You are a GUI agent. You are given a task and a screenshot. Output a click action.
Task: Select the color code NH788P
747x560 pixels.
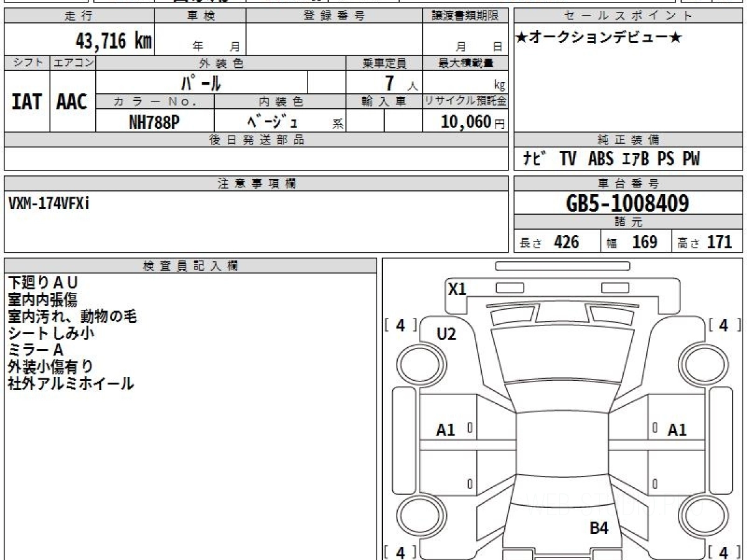(x=154, y=122)
